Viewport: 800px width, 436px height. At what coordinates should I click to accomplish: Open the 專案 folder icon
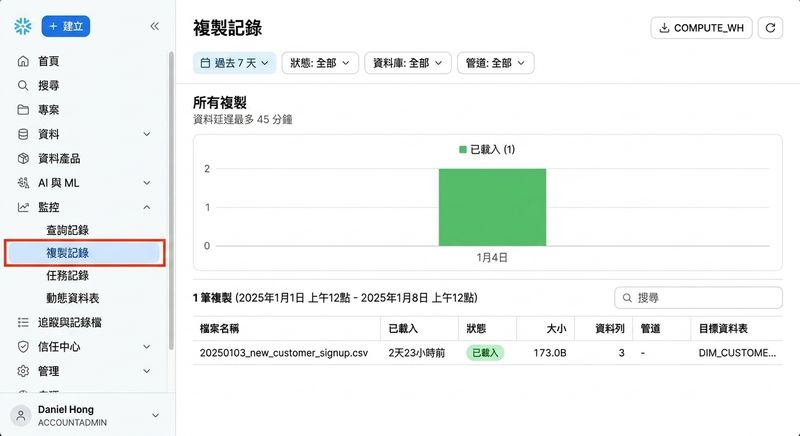click(23, 110)
